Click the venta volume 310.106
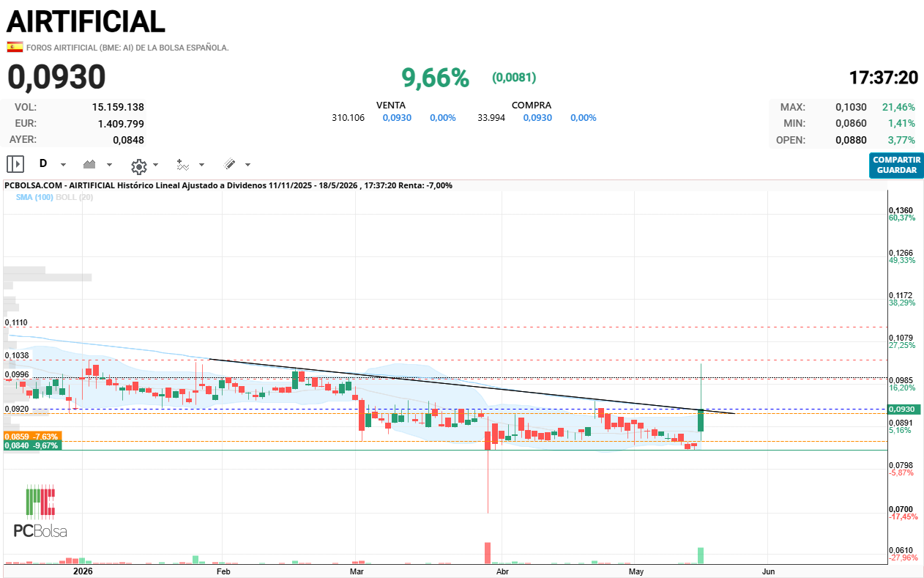Screen dimensions: 924x578 (x=348, y=118)
